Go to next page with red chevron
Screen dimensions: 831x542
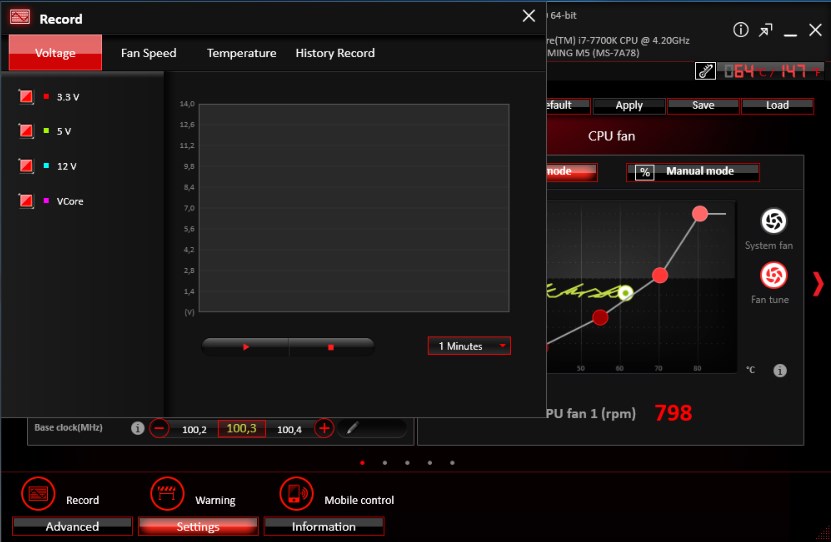(x=818, y=284)
